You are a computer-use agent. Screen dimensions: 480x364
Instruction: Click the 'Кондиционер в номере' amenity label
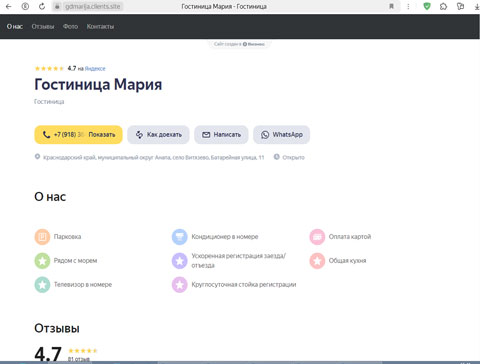tap(225, 237)
